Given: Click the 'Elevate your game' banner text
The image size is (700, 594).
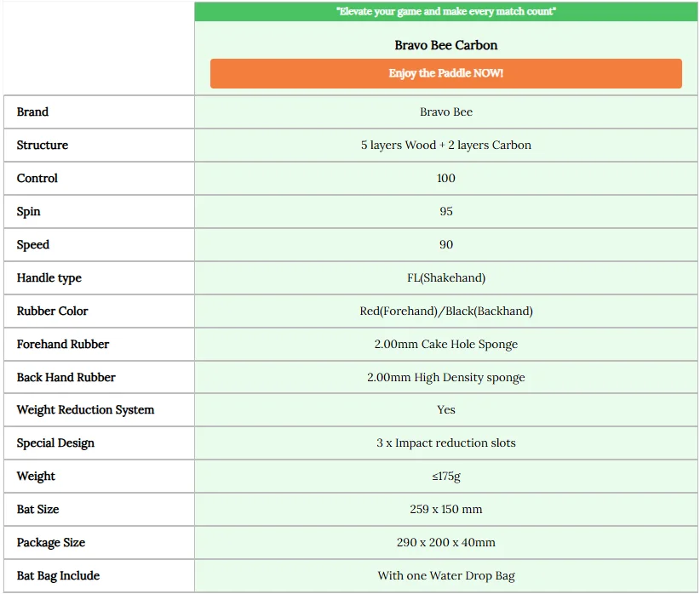Looking at the screenshot, I should pos(445,11).
